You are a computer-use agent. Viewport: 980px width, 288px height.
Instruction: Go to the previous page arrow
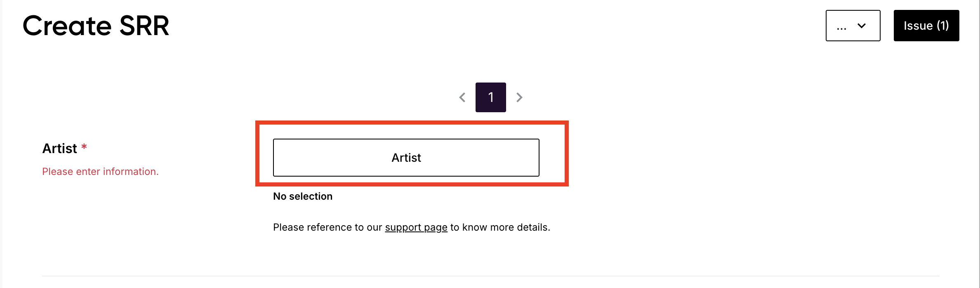tap(462, 97)
